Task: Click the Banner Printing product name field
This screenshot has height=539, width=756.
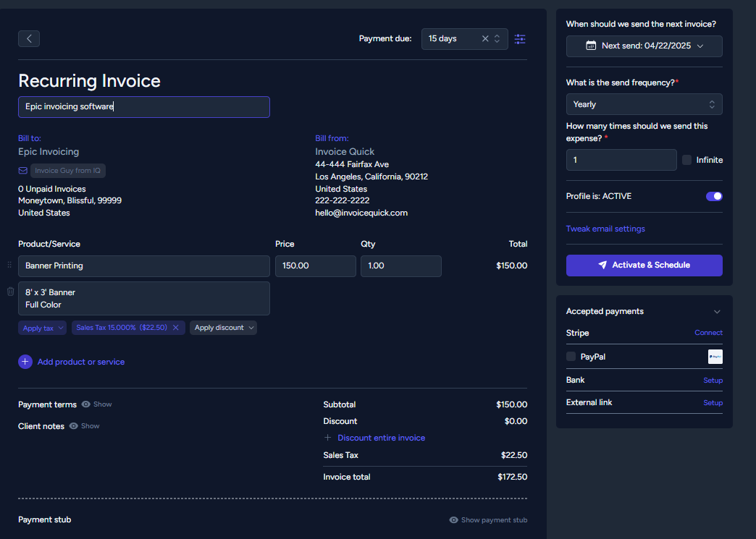Action: tap(143, 266)
